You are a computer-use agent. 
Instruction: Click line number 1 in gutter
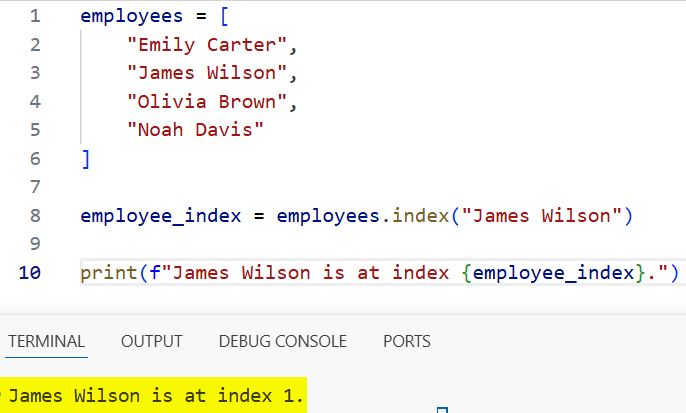[x=35, y=16]
